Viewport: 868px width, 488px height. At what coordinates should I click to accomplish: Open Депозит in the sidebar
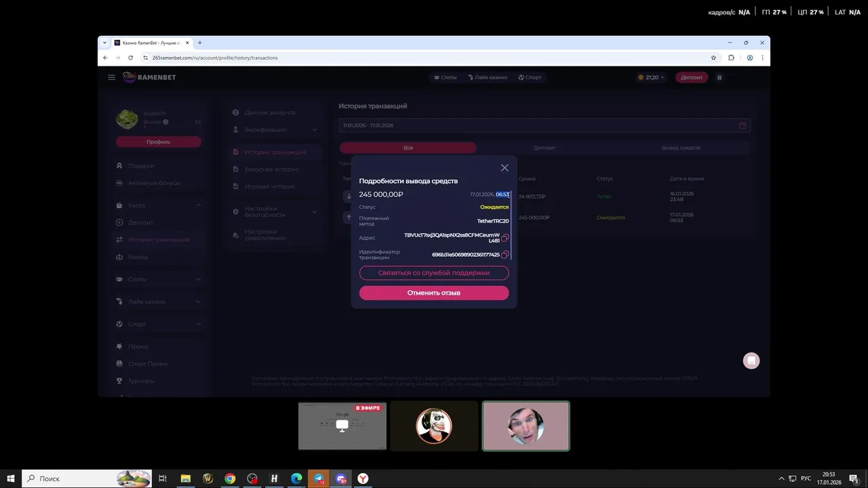click(140, 222)
